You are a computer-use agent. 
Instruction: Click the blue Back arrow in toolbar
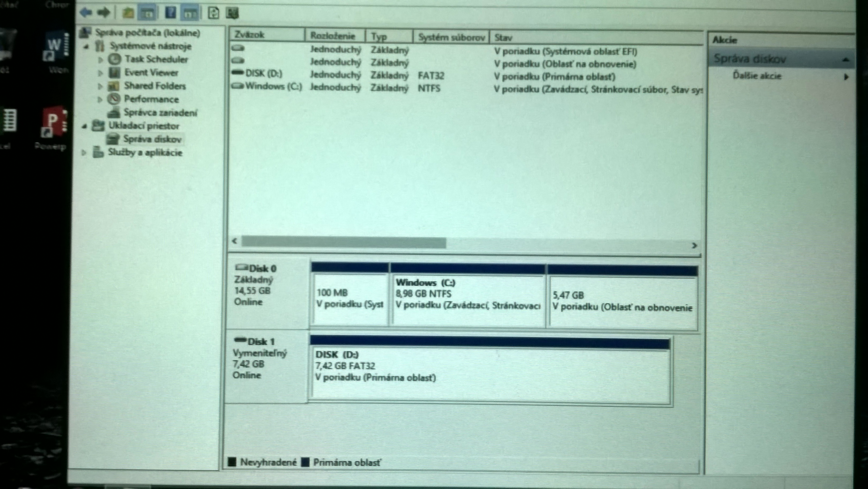(86, 13)
